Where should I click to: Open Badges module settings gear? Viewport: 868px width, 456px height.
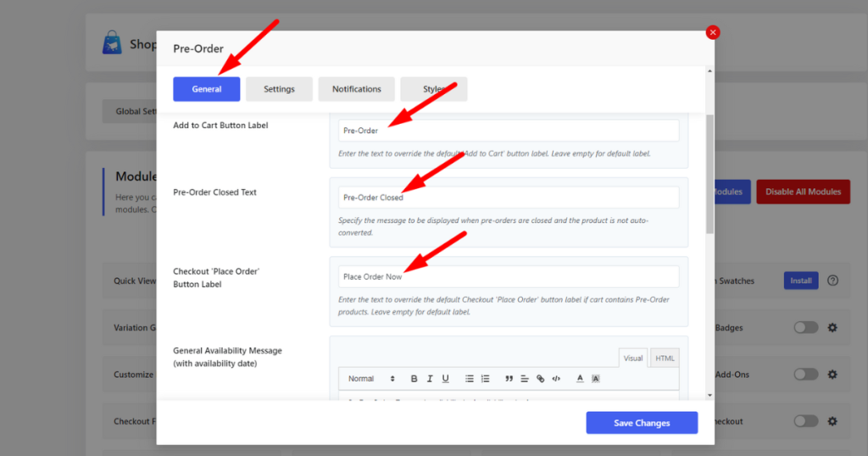click(x=832, y=328)
